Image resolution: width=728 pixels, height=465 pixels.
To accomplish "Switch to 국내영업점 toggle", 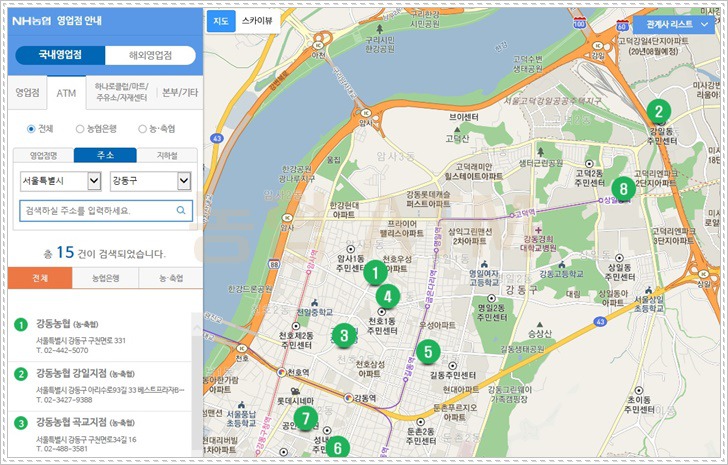I will [x=60, y=55].
